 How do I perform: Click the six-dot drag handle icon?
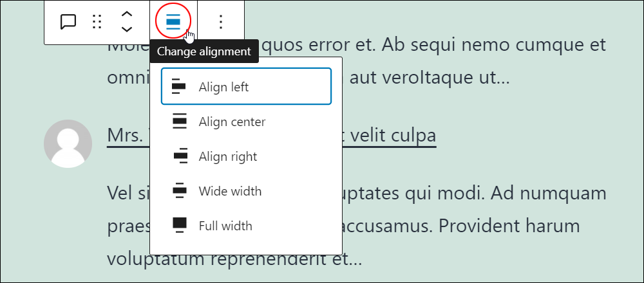coord(97,22)
